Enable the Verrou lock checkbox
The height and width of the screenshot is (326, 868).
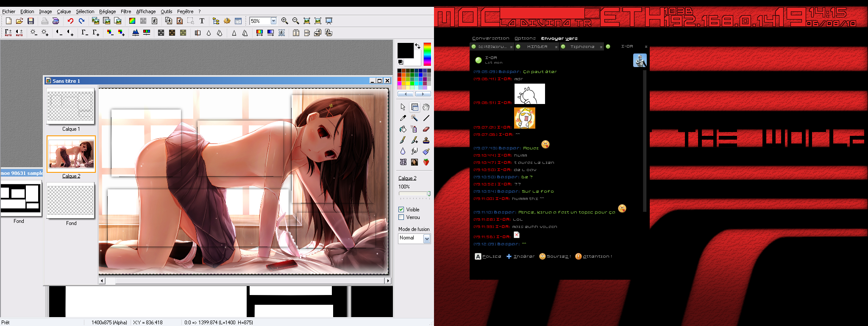[x=401, y=217]
